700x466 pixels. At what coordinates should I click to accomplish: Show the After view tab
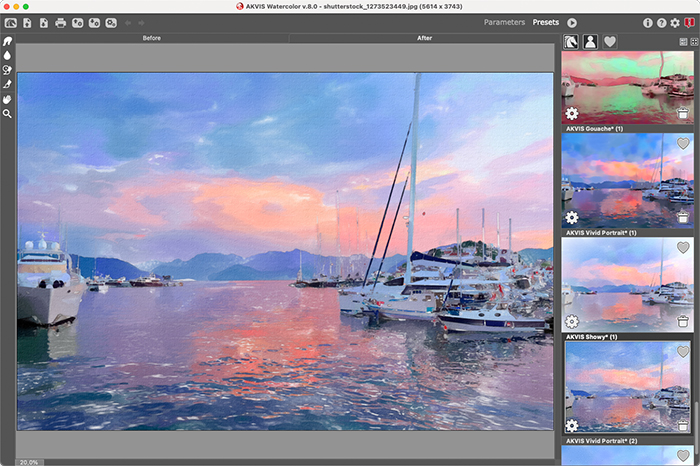424,38
